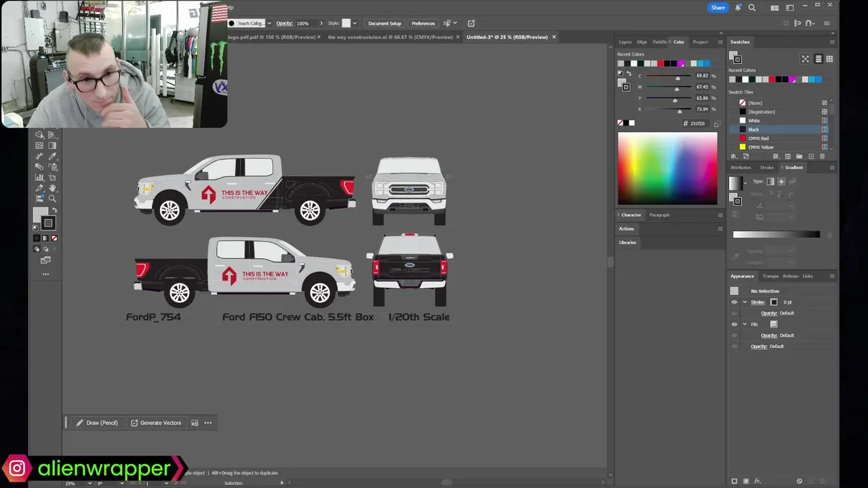Select the Blend tool
Screen dimensions: 868x488
[39, 167]
